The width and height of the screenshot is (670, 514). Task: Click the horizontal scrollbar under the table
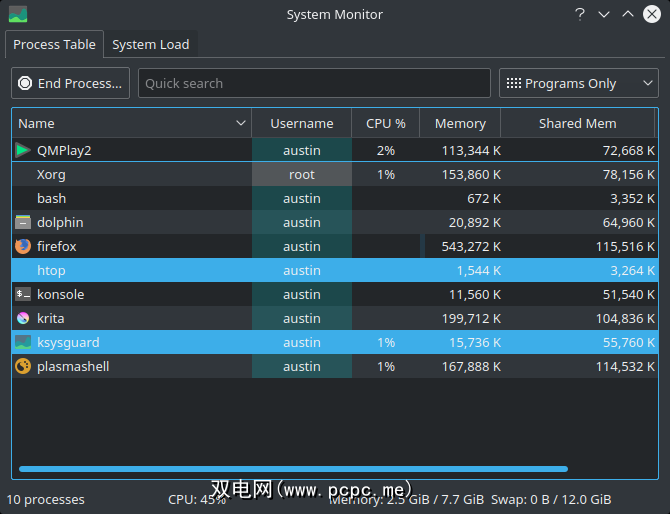(293, 469)
